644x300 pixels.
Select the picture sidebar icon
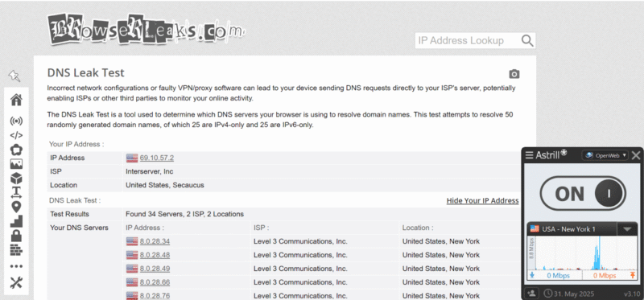point(16,164)
